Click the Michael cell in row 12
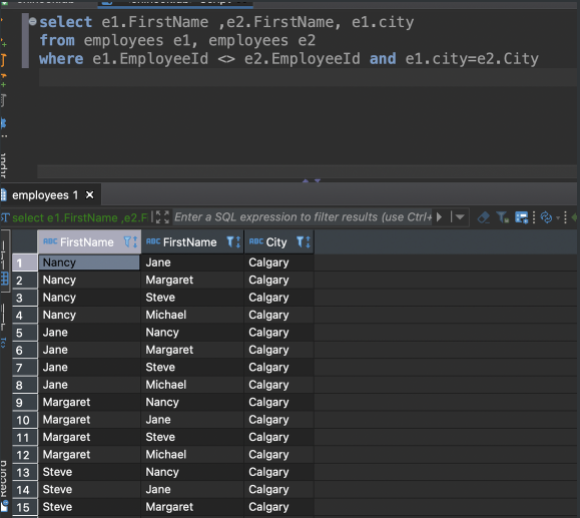Image resolution: width=580 pixels, height=518 pixels. point(192,454)
